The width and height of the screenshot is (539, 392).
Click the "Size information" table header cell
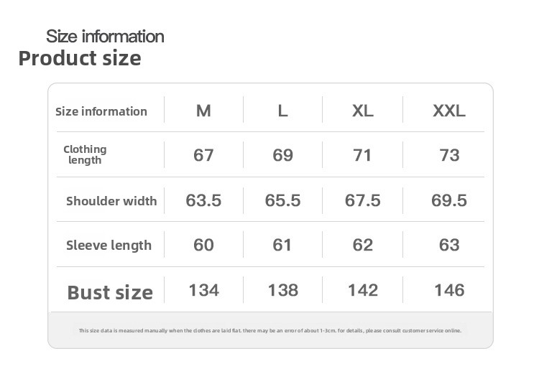point(101,111)
